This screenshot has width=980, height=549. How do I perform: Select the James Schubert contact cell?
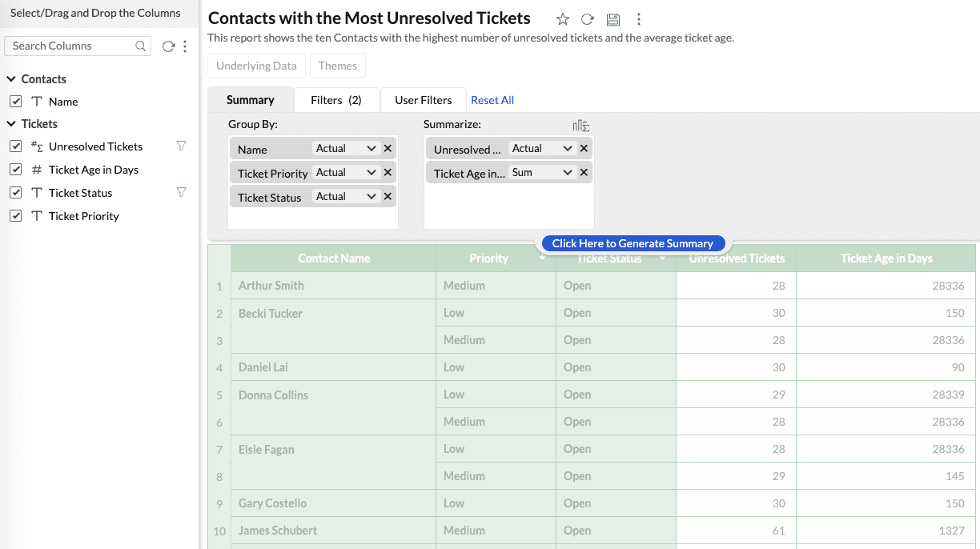point(334,531)
